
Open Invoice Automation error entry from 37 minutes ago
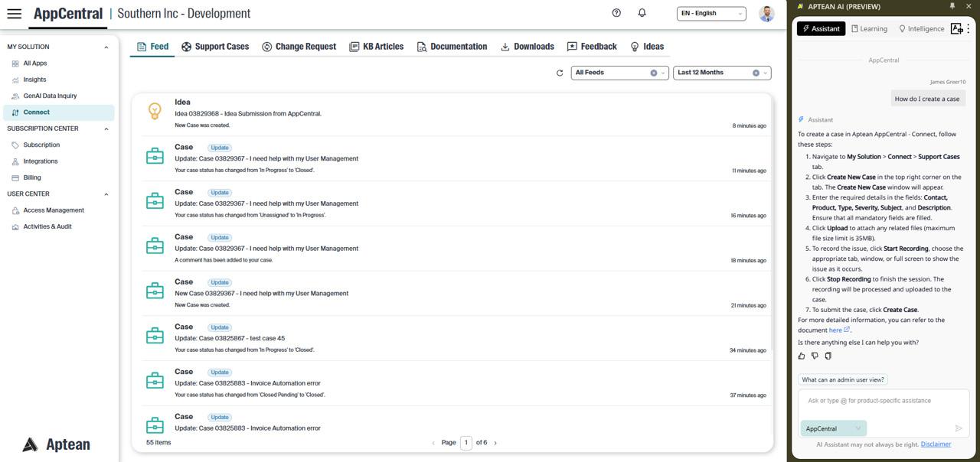coord(247,383)
